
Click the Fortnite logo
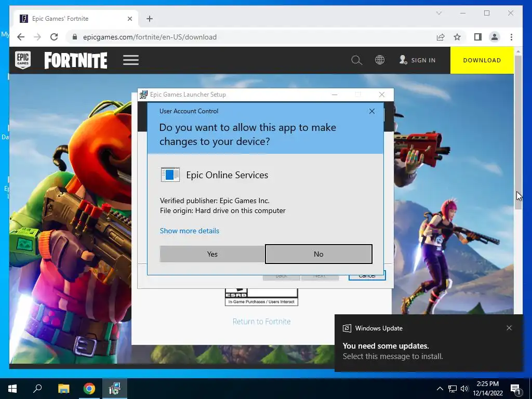[x=76, y=60]
